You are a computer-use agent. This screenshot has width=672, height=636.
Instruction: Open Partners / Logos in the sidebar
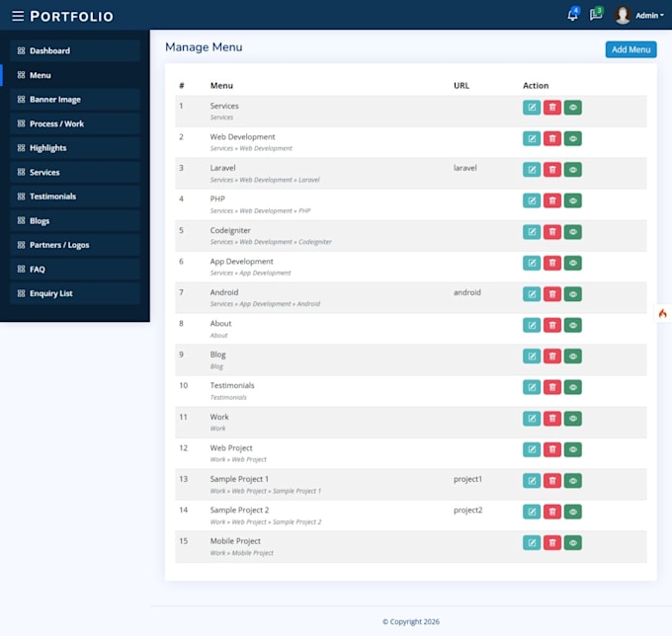(x=75, y=245)
